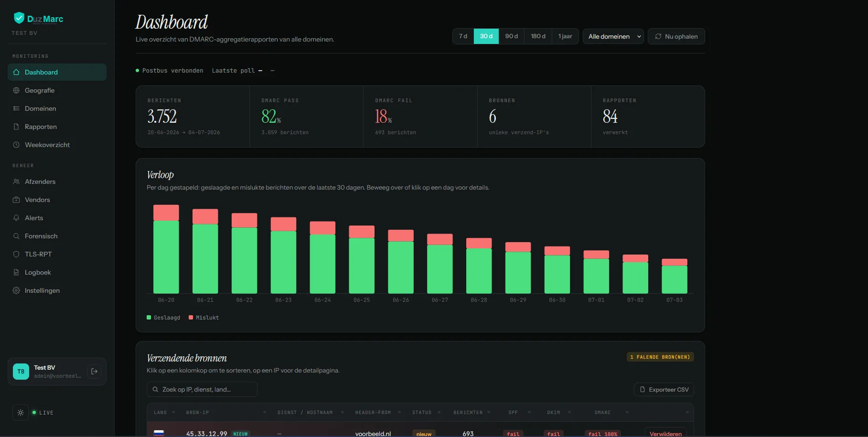Click the red Mislukt bar segment for 06-24
The width and height of the screenshot is (868, 437).
pos(322,228)
